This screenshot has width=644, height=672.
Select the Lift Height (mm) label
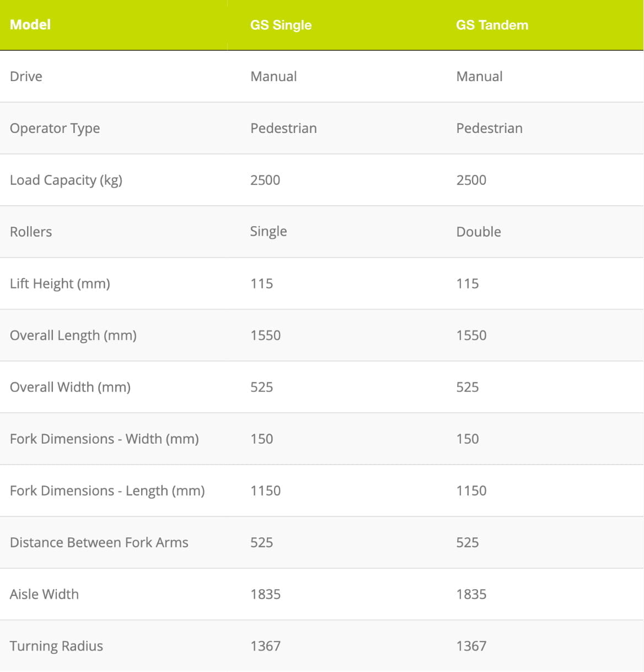tap(60, 284)
